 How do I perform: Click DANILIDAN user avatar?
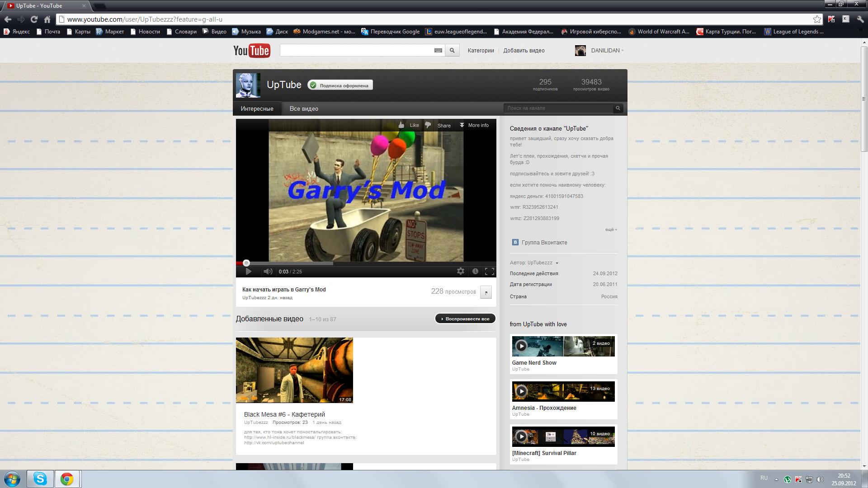point(580,51)
